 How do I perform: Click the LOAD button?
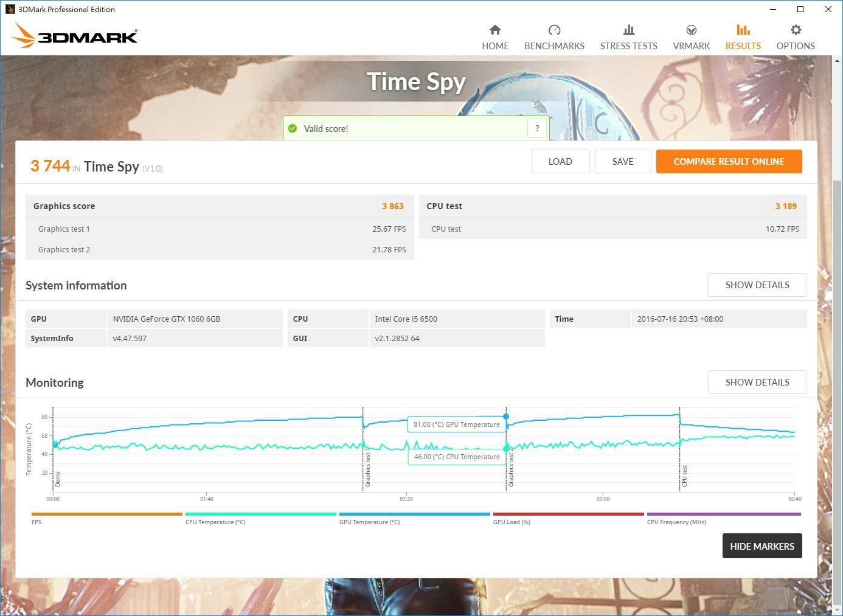coord(560,161)
